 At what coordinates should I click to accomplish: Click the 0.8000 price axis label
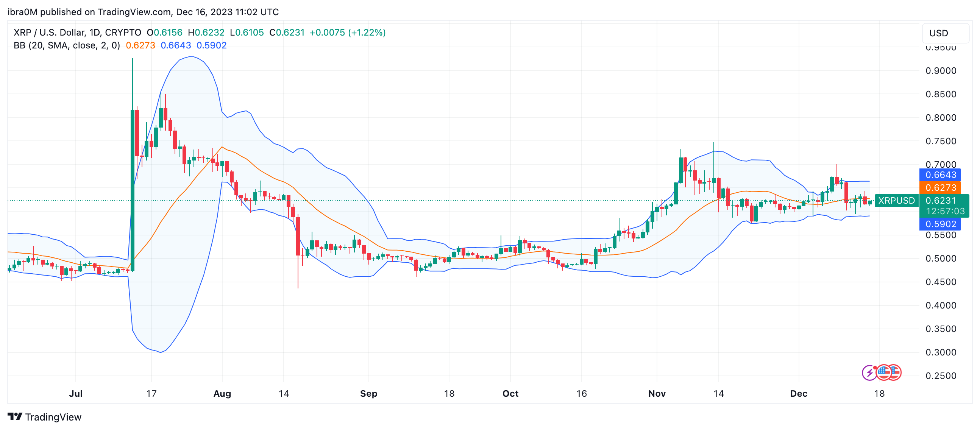tap(941, 118)
